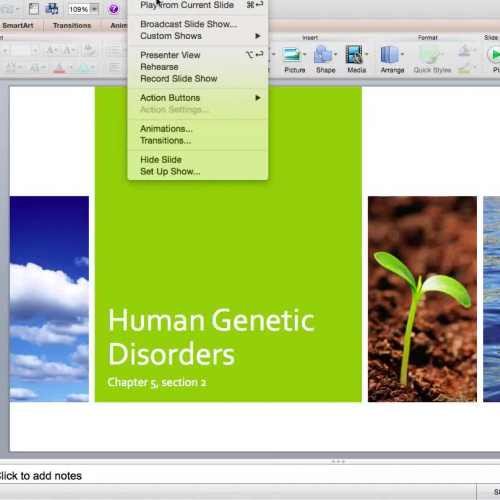Select the Chapter 5, section 2 subtitle
This screenshot has height=500, width=500.
point(157,382)
